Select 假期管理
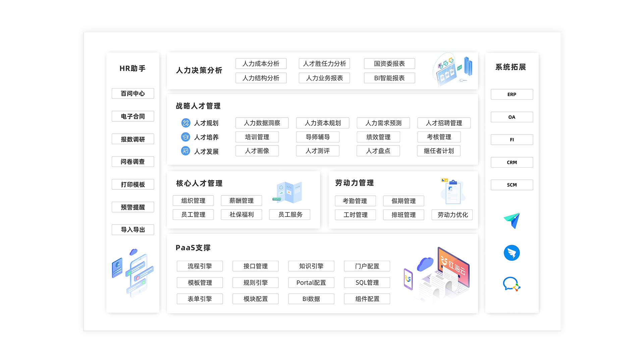This screenshot has width=644, height=362. pos(404,201)
